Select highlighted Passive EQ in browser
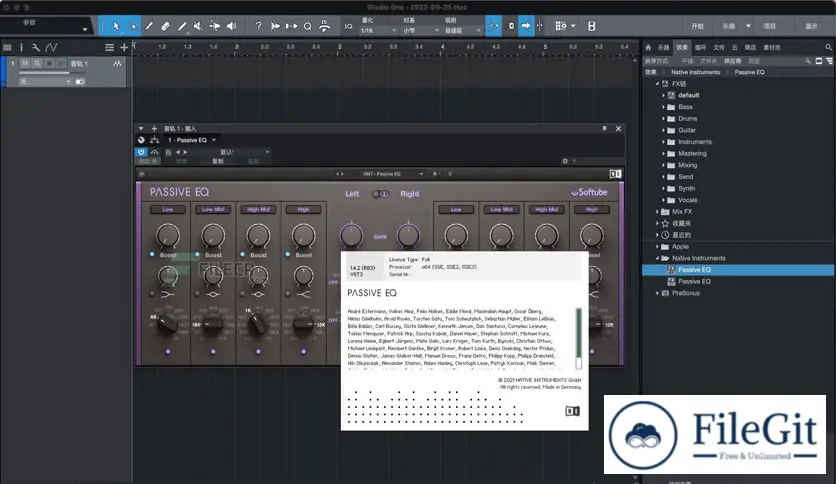Screen dimensions: 836x484 click(738, 270)
